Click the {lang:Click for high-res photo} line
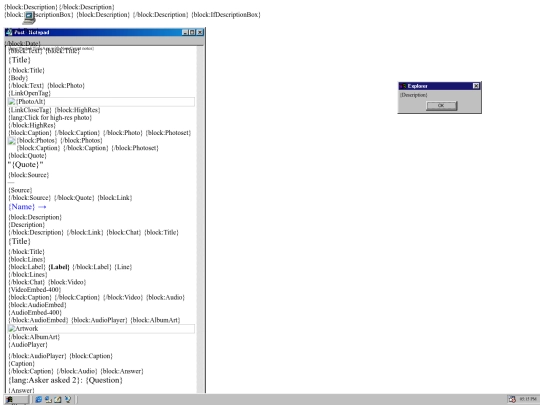The width and height of the screenshot is (540, 405). coord(50,117)
